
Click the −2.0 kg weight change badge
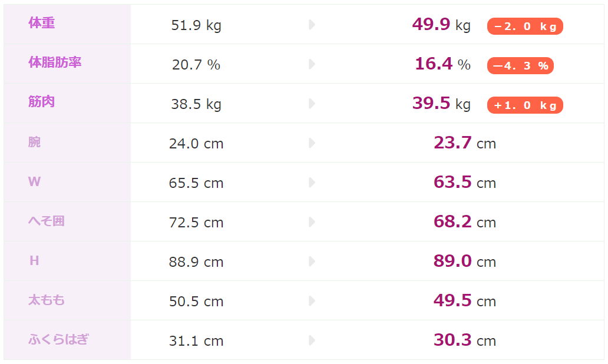click(525, 27)
